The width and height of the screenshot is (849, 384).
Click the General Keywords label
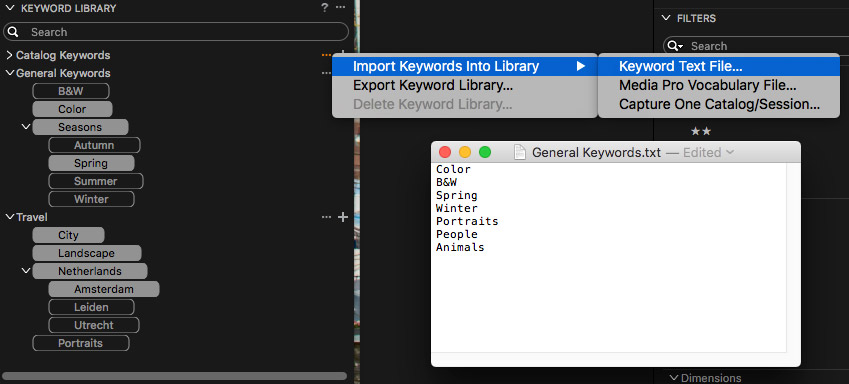(x=63, y=73)
